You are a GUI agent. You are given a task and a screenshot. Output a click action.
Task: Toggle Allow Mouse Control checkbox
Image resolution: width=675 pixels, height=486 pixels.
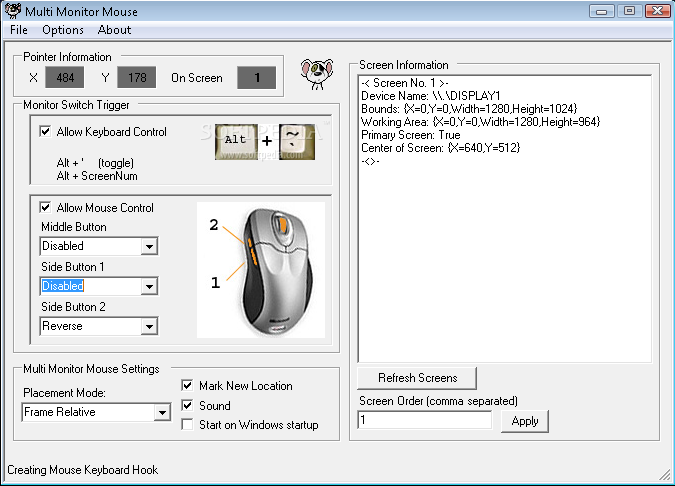pyautogui.click(x=45, y=207)
